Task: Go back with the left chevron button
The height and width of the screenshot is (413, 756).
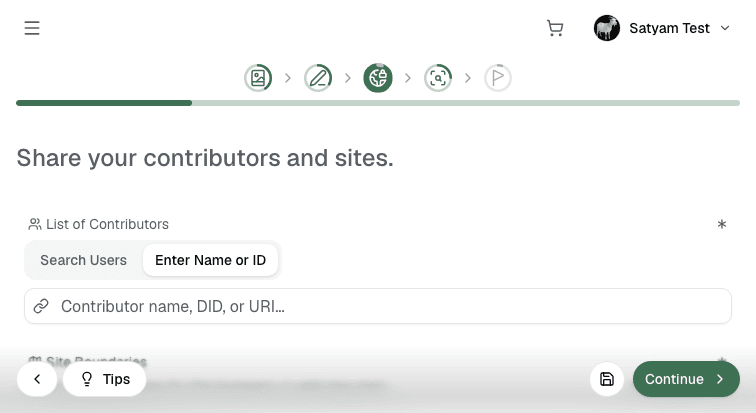Action: pyautogui.click(x=37, y=379)
